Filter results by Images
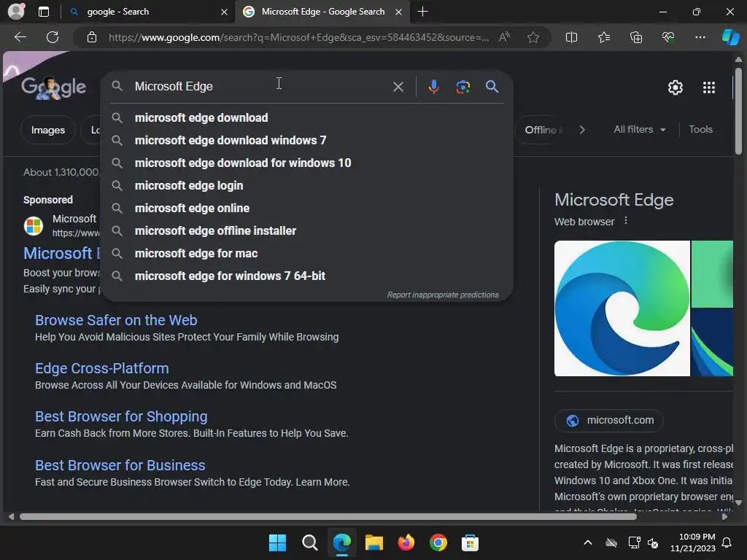 [47, 130]
